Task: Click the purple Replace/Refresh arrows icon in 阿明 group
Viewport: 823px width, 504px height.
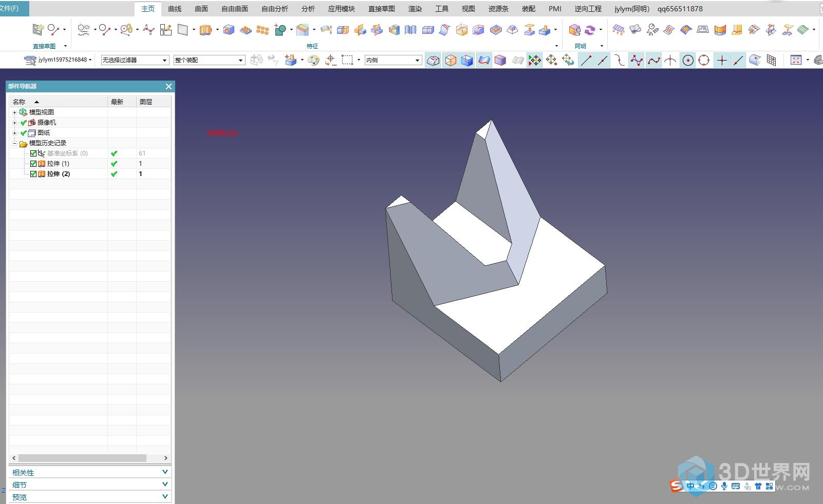Action: 590,30
